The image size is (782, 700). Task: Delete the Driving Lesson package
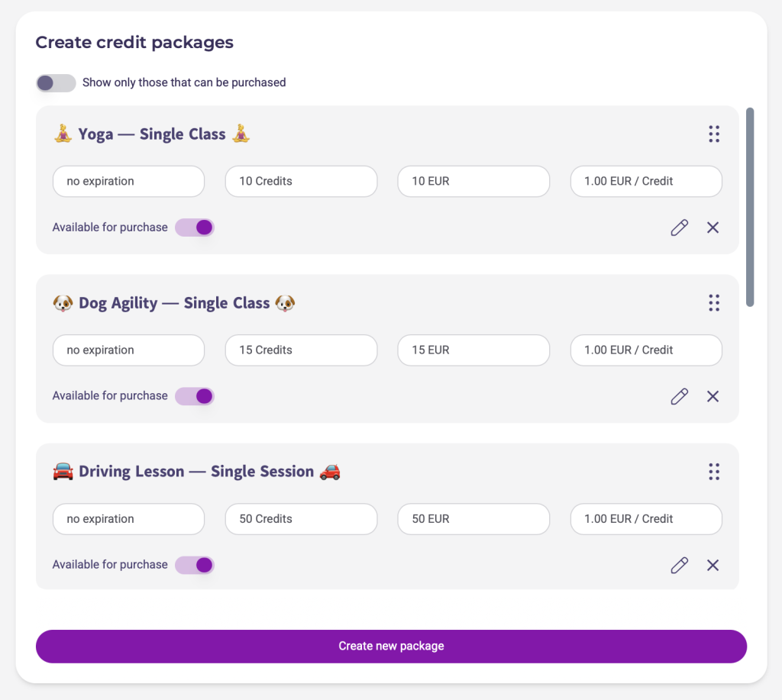(x=713, y=565)
